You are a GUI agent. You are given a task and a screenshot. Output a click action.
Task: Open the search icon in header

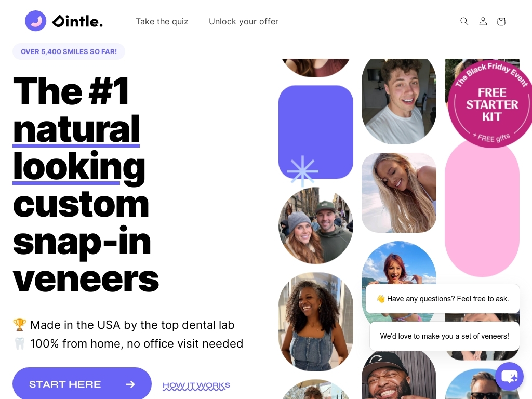pyautogui.click(x=464, y=21)
